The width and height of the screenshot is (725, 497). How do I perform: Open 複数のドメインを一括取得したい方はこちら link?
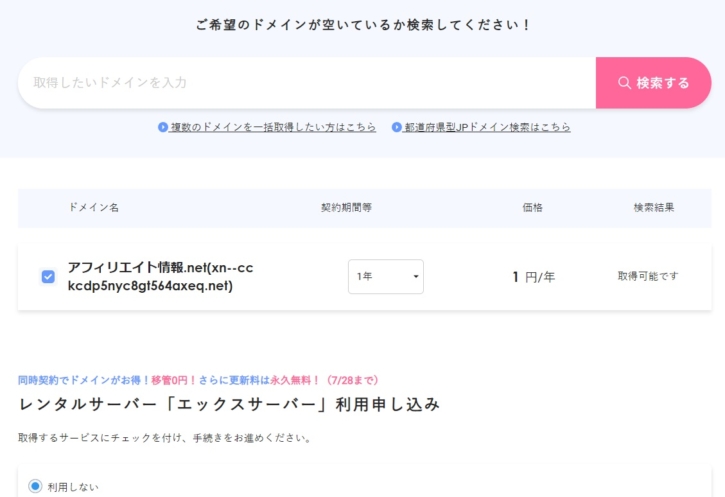click(273, 127)
